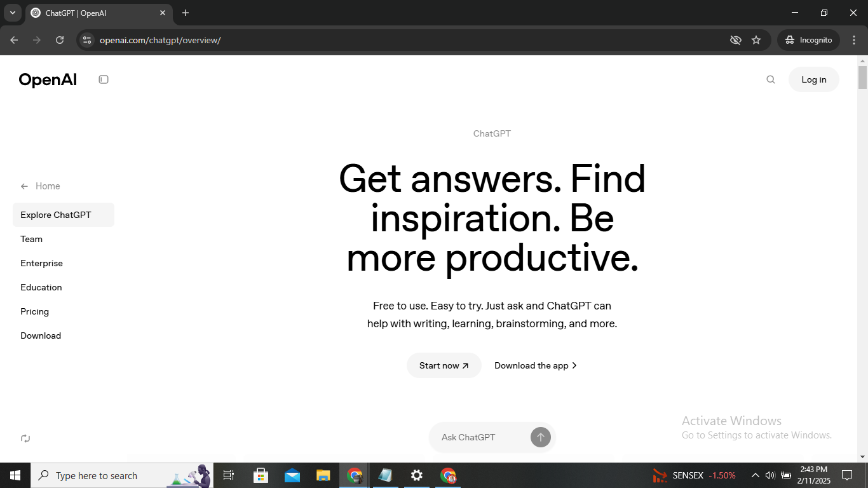Select the ChatGPT | OpenAI tab
This screenshot has height=488, width=868.
(x=98, y=13)
